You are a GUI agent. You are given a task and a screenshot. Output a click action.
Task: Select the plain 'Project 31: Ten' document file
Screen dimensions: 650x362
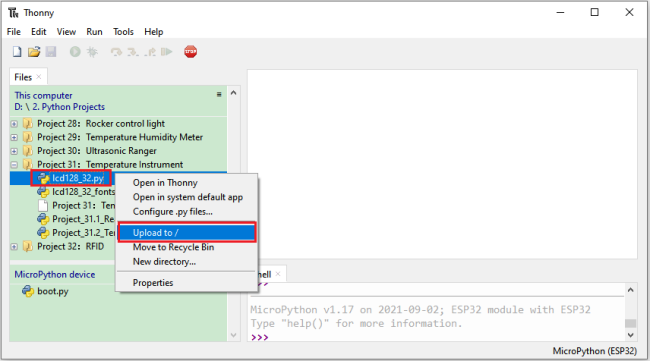pos(83,206)
